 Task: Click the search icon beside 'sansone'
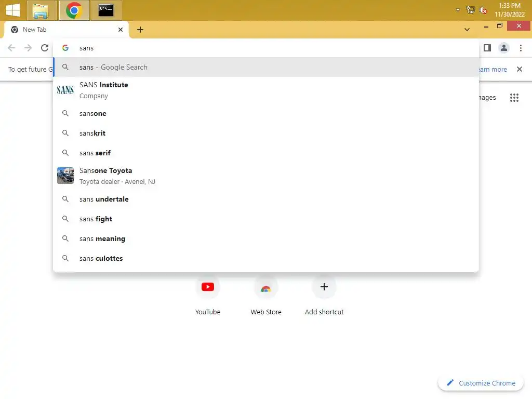65,113
